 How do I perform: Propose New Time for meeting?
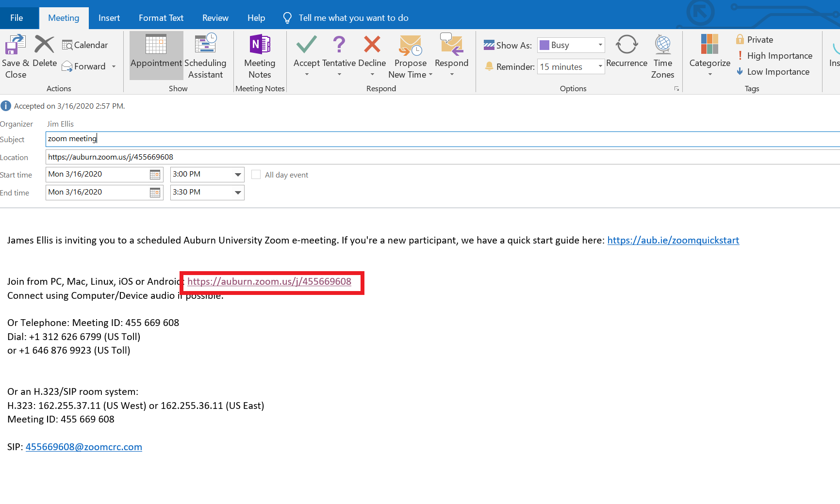point(411,55)
